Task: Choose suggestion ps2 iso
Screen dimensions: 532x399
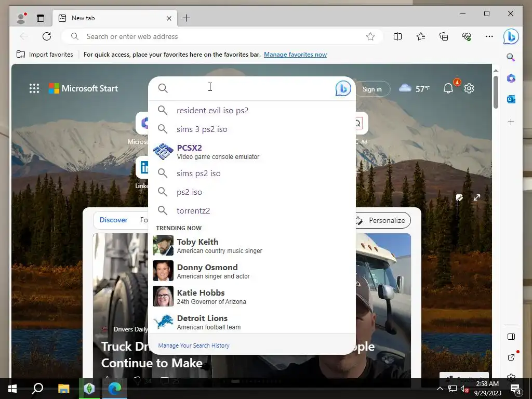Action: point(252,192)
